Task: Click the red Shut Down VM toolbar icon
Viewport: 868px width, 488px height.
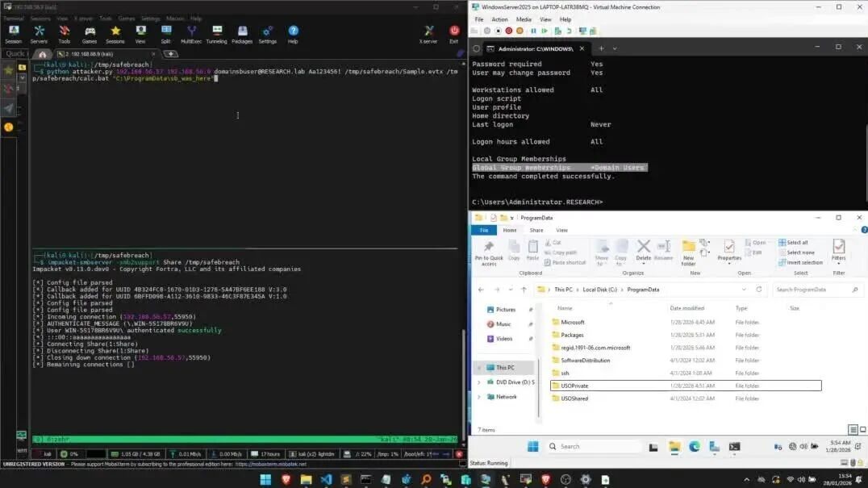Action: pyautogui.click(x=509, y=31)
